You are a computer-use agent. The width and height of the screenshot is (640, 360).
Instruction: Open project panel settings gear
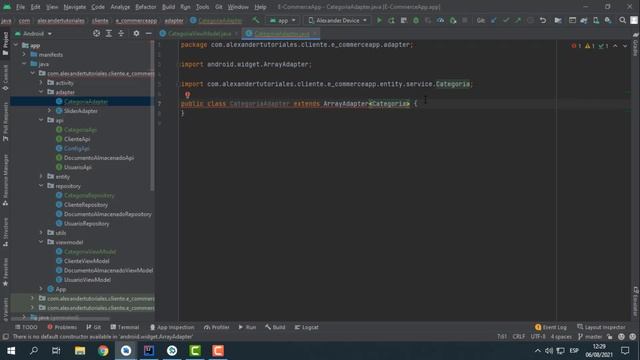click(136, 33)
